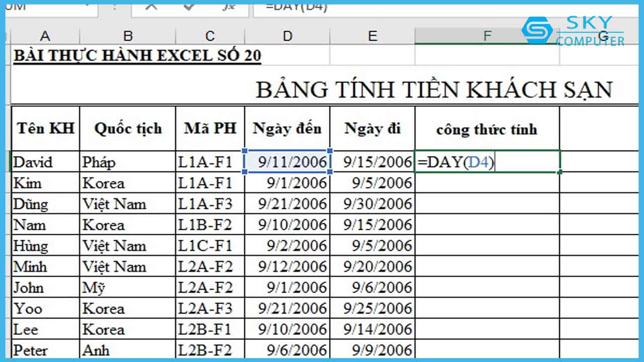Select column E header
Screen dimensions: 644x362
(372, 36)
